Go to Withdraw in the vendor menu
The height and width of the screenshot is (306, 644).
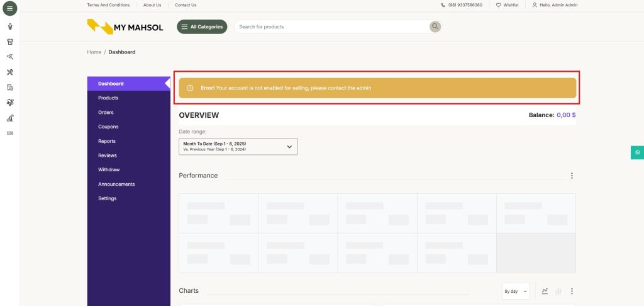click(109, 170)
